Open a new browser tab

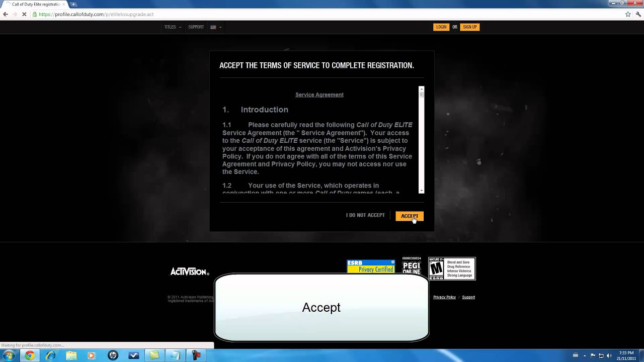point(73,4)
